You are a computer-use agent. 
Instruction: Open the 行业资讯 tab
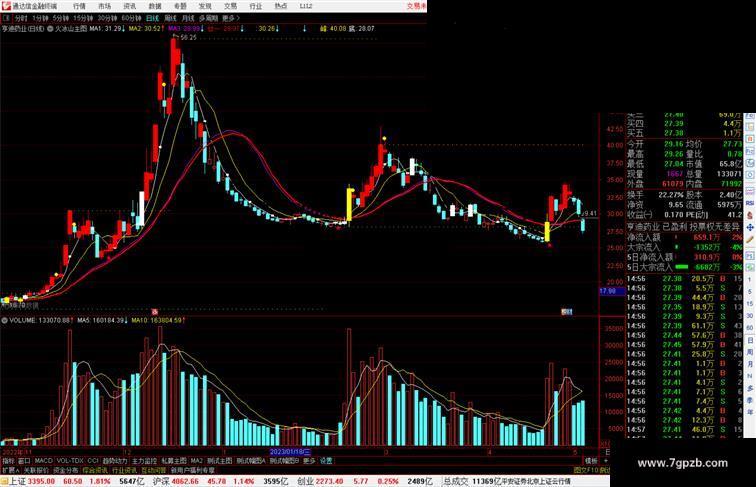coord(124,470)
